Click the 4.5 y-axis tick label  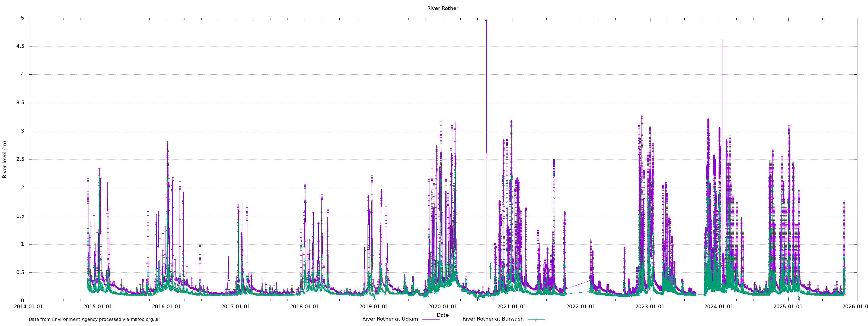(x=20, y=46)
